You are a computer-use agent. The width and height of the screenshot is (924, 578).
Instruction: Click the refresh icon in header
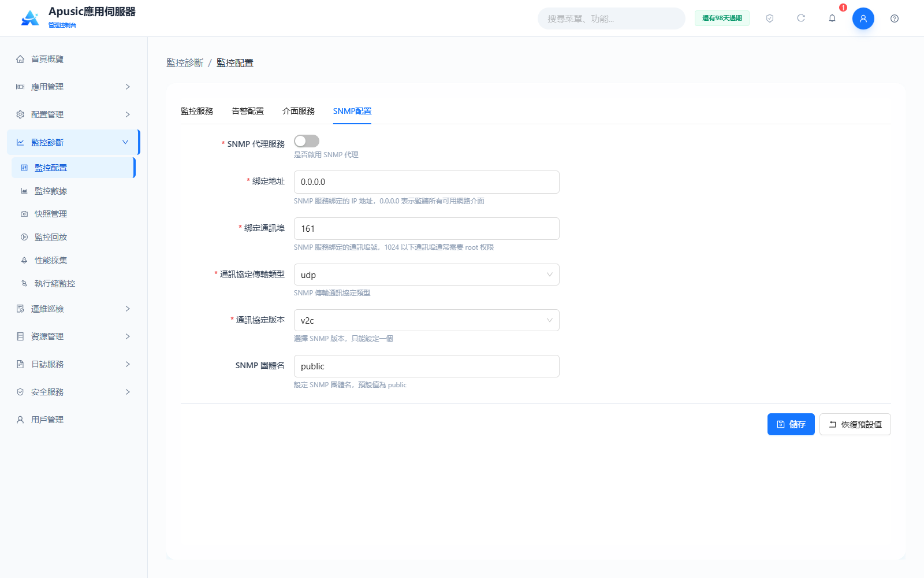(x=801, y=18)
